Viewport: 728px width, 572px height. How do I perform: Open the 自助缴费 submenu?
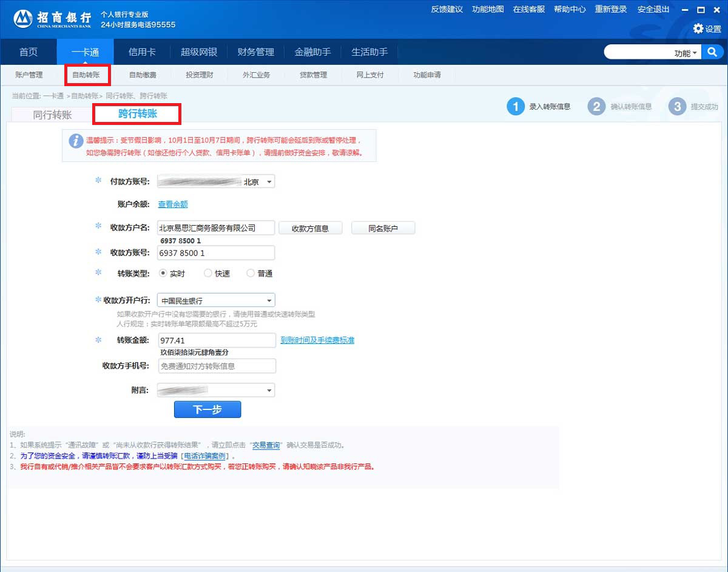[143, 75]
